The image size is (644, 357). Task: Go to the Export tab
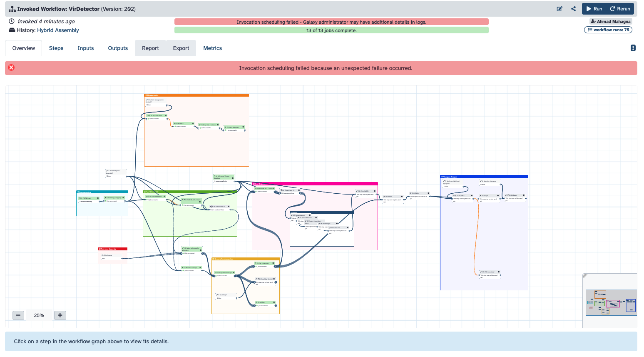coord(181,48)
